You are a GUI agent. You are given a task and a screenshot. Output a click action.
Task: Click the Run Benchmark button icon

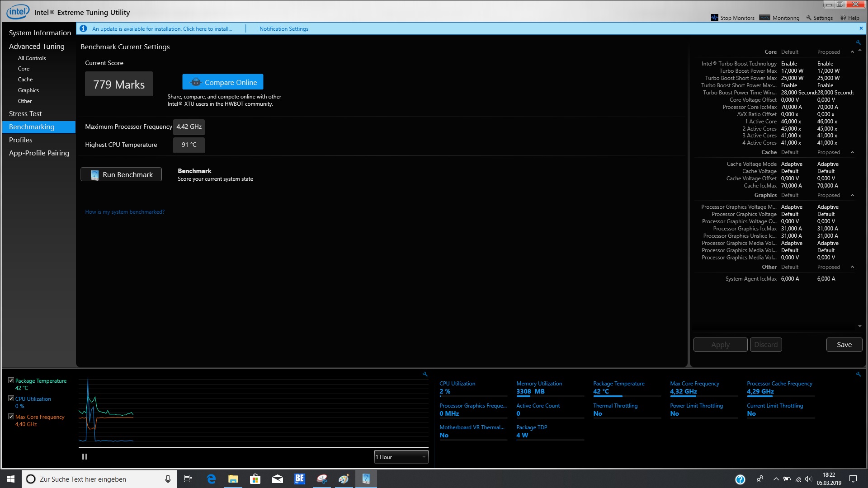(94, 175)
